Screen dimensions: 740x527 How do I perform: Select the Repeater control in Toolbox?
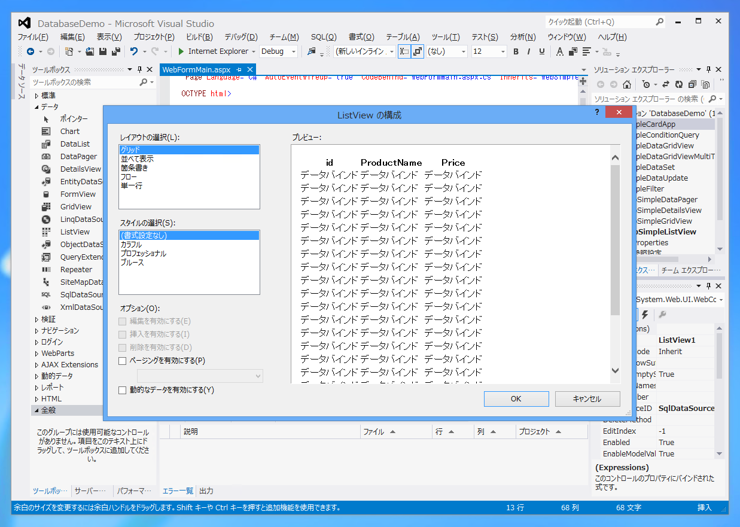[76, 269]
